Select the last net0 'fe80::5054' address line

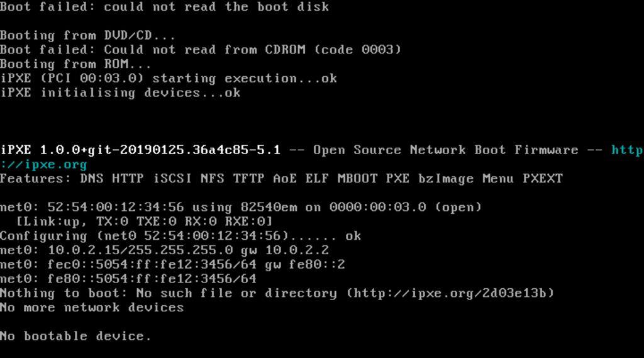point(128,279)
